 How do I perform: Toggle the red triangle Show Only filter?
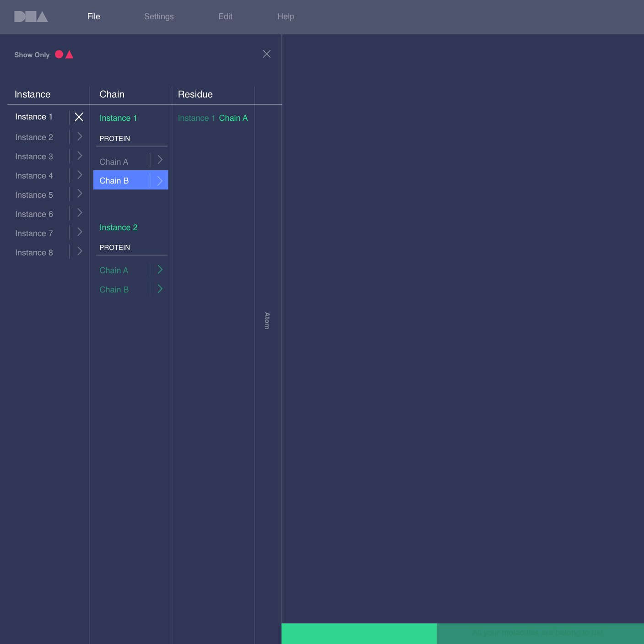coord(70,55)
